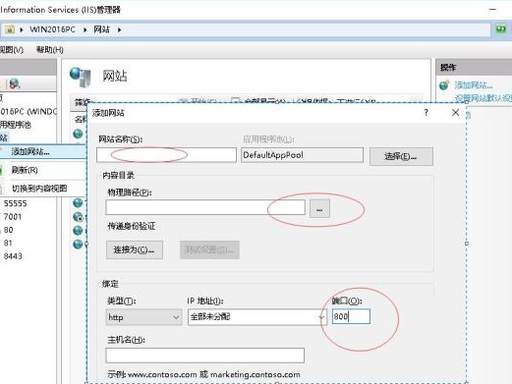Minimize the IIS manager window
This screenshot has height=384, width=512.
pos(493,9)
